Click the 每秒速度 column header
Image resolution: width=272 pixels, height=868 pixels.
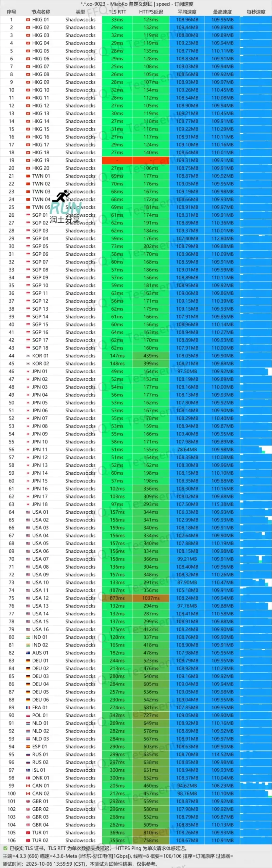pyautogui.click(x=256, y=12)
